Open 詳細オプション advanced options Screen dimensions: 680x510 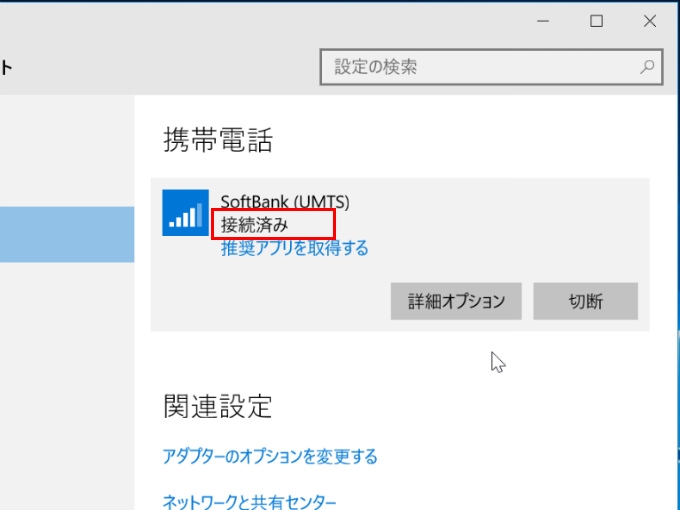(456, 301)
